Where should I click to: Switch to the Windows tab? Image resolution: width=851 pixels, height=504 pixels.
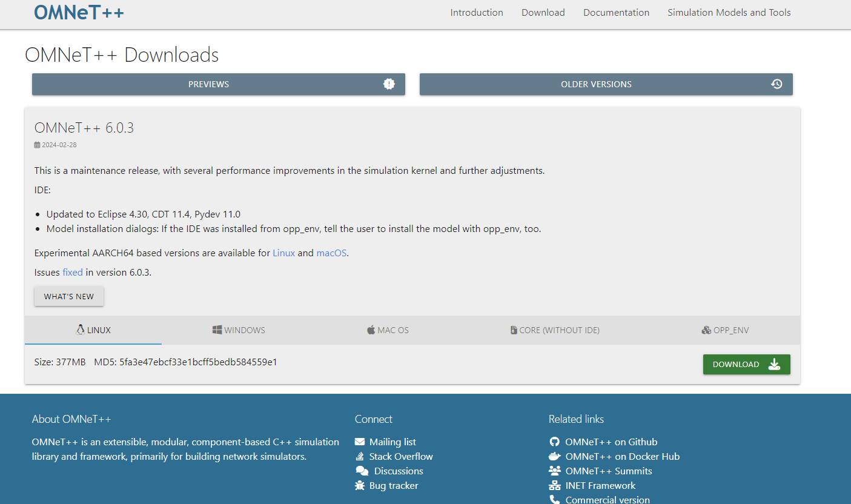click(x=239, y=330)
